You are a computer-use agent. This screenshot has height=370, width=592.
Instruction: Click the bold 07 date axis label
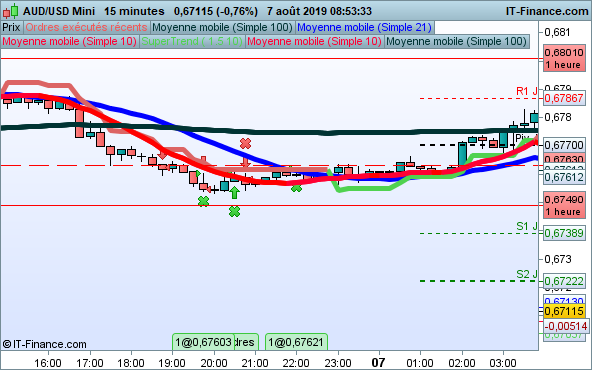pos(378,363)
